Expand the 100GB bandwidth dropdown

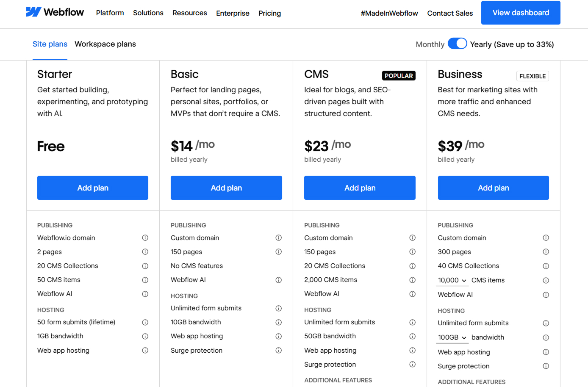(x=453, y=337)
